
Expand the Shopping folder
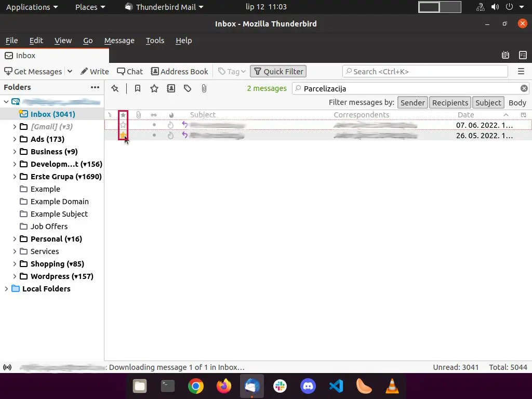15,264
